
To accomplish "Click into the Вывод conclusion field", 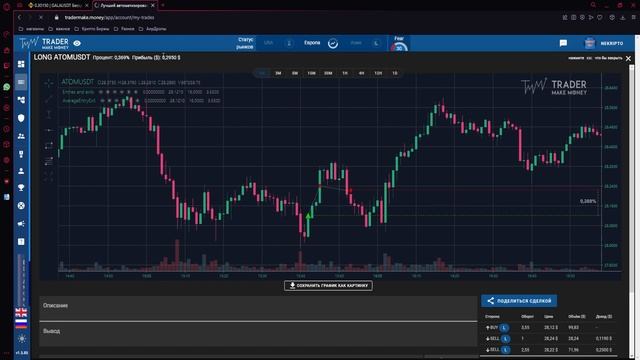I will [258, 334].
